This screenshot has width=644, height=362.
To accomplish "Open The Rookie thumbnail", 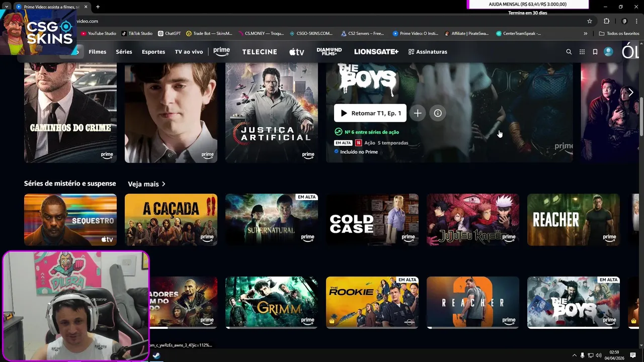I will tap(372, 302).
